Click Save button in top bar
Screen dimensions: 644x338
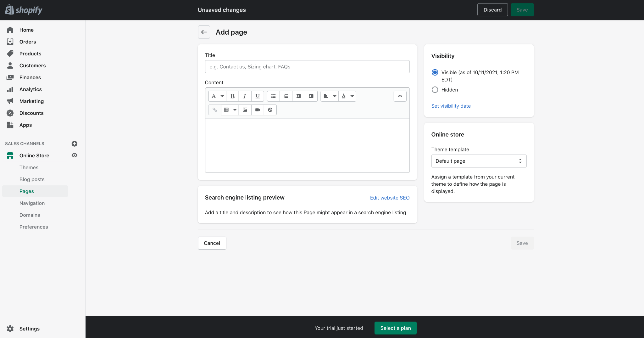pyautogui.click(x=522, y=10)
